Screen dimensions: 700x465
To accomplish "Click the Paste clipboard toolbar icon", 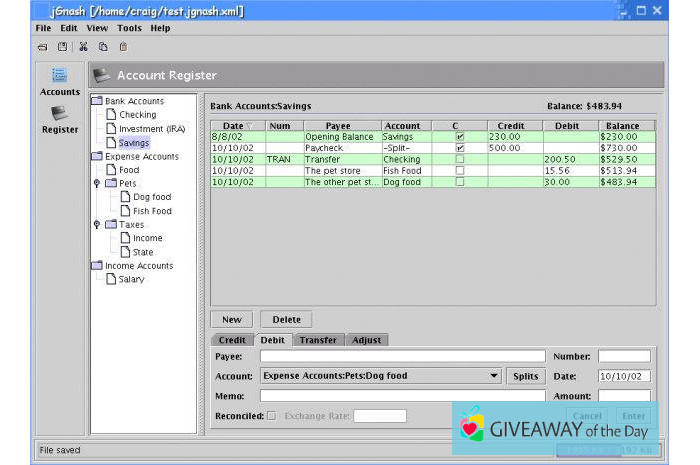I will coord(123,46).
